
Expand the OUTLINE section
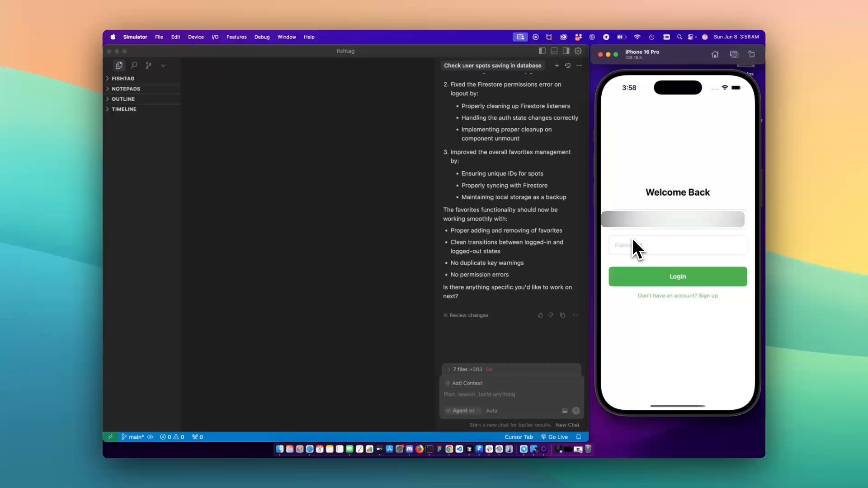pos(142,99)
